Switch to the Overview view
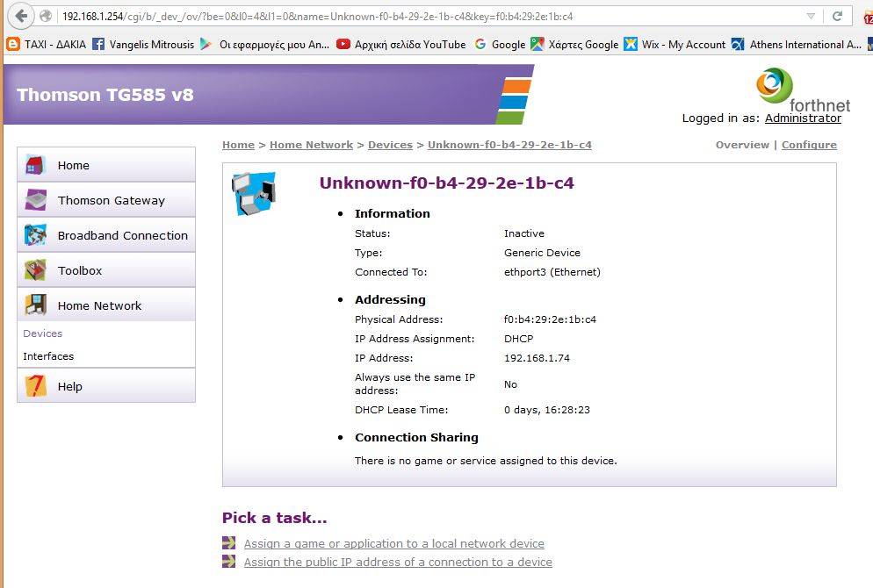 point(742,145)
